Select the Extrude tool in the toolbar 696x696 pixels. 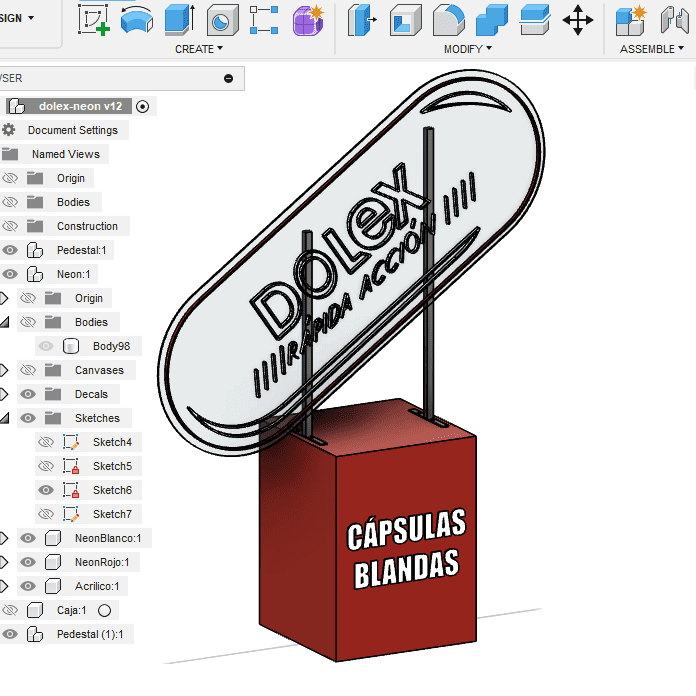[179, 19]
